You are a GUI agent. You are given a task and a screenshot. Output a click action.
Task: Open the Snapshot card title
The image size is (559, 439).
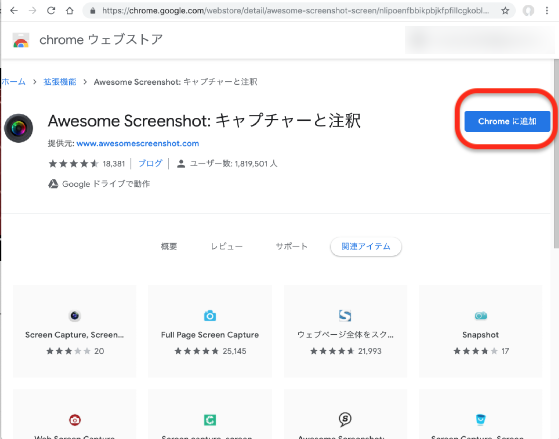(481, 335)
